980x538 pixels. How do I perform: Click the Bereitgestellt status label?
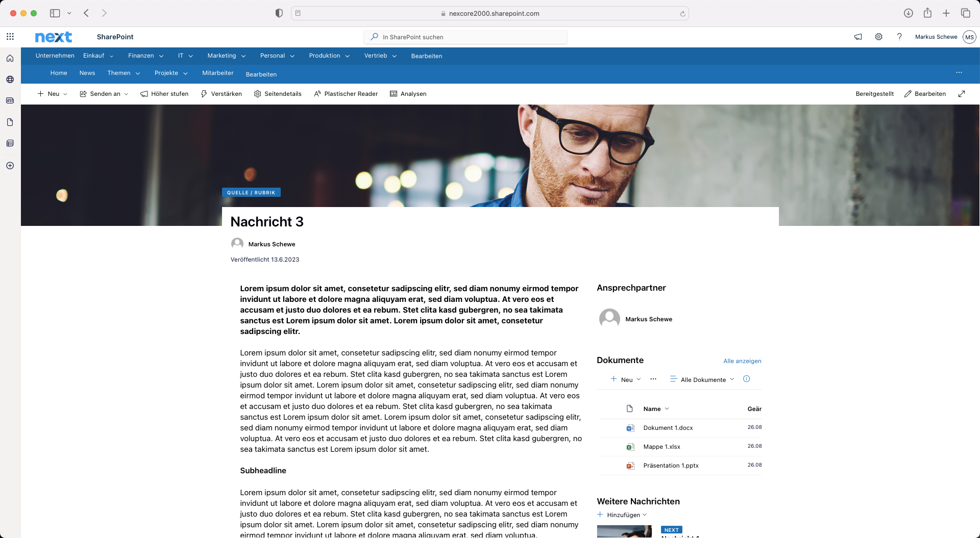click(875, 94)
